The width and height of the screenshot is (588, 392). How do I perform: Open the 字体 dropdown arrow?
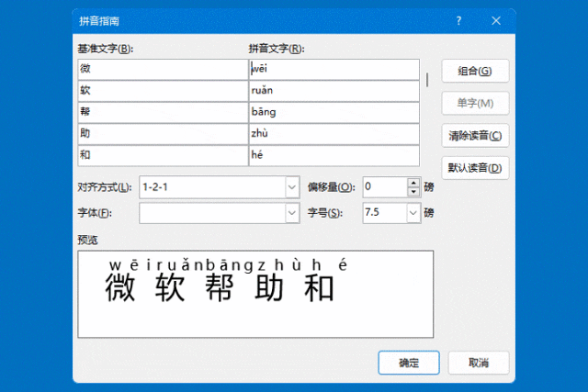click(292, 213)
